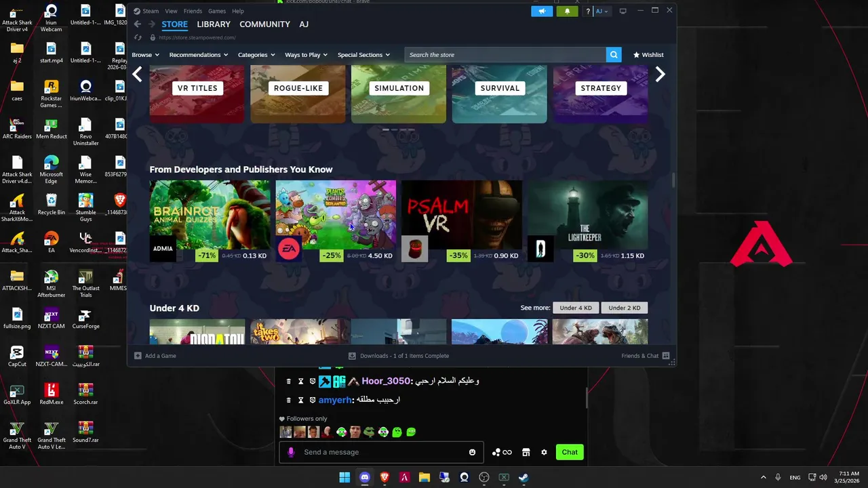Open the Friends menu
This screenshot has width=868, height=488.
193,12
